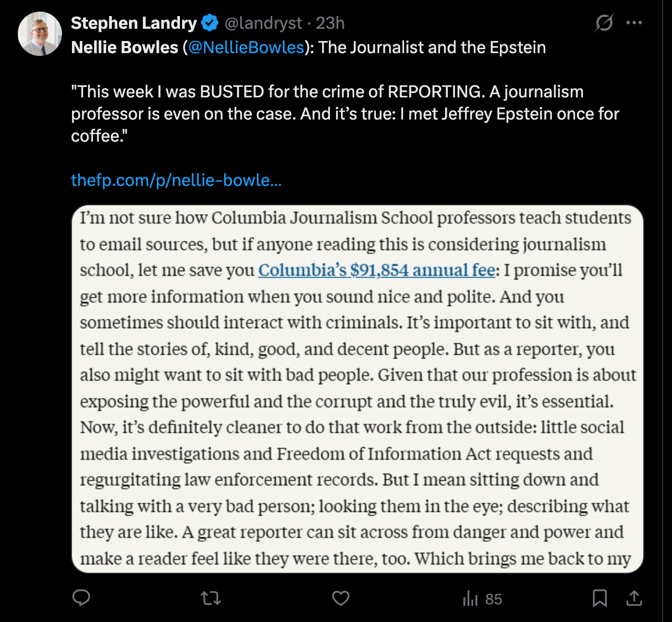Click the Stephen Landry display name

click(133, 23)
